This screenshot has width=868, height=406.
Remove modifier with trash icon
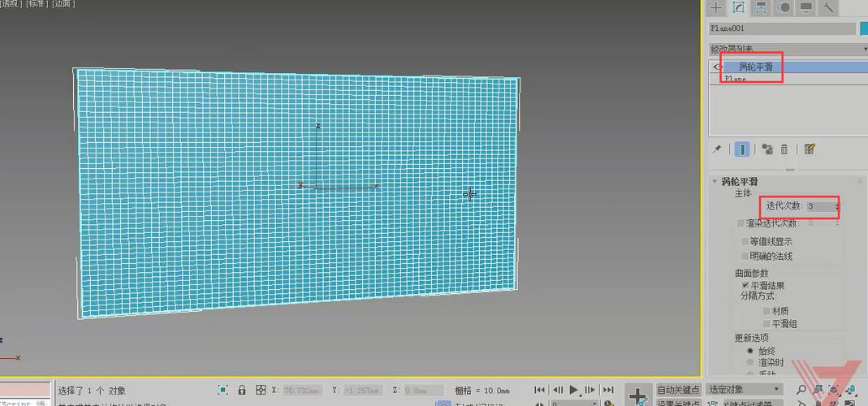click(x=784, y=149)
